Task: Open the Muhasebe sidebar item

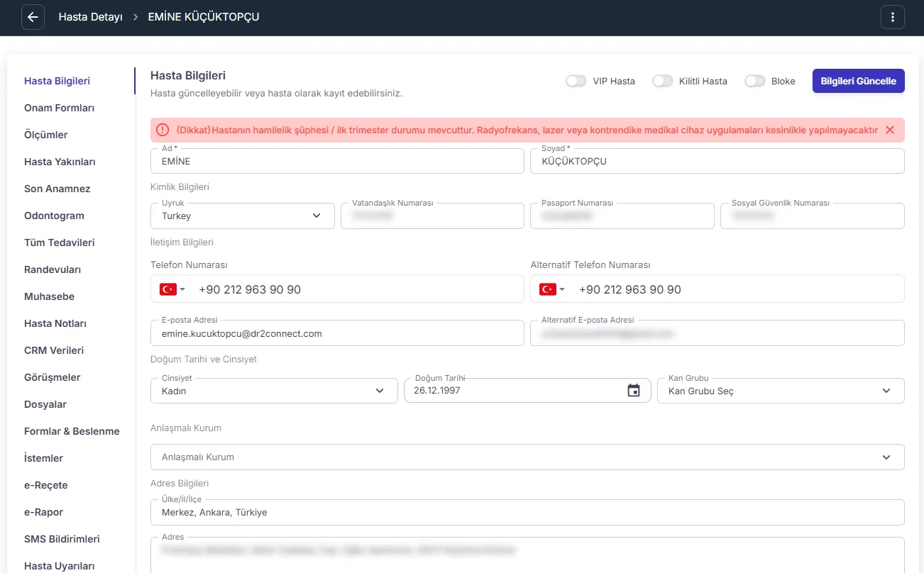Action: tap(50, 296)
